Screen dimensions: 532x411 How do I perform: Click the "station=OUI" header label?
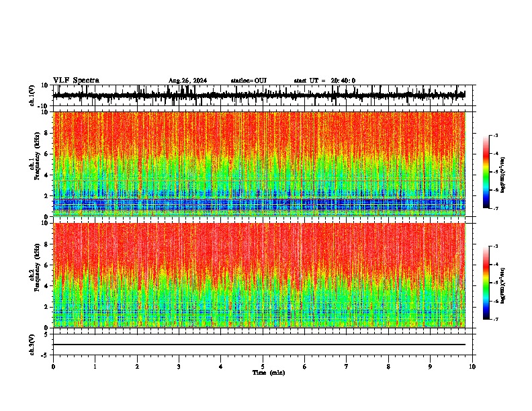coord(249,81)
